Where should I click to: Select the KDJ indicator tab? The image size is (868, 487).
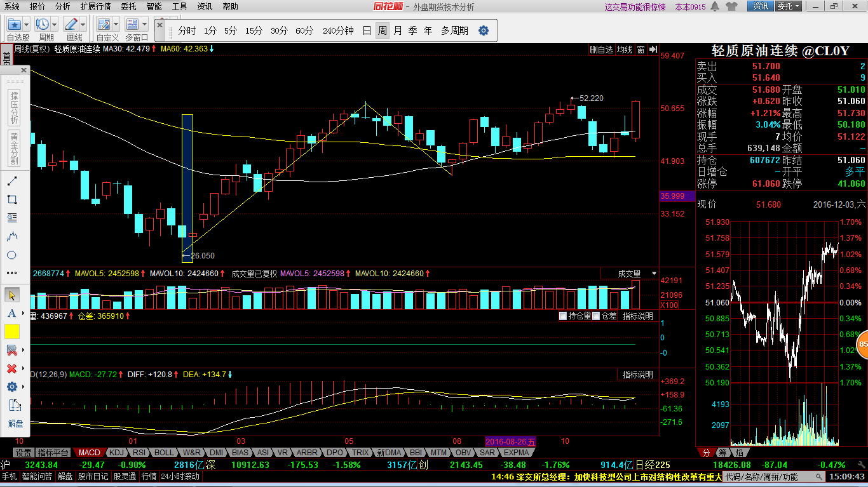point(116,453)
